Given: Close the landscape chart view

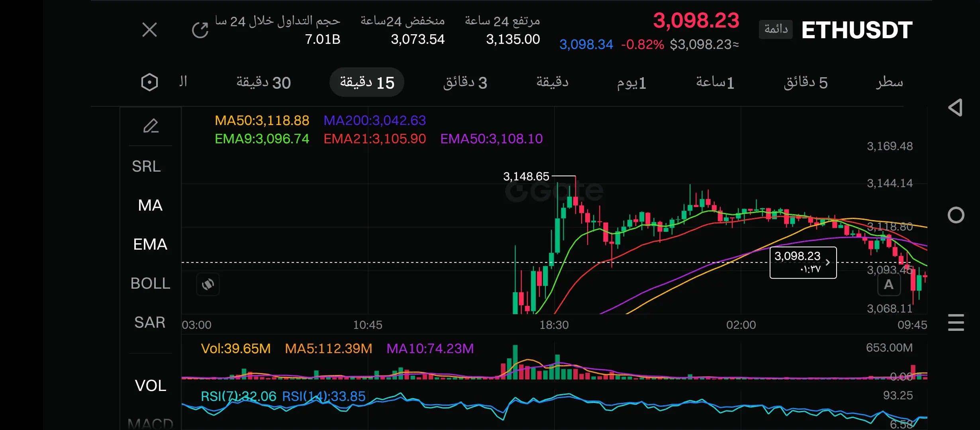Looking at the screenshot, I should 149,30.
